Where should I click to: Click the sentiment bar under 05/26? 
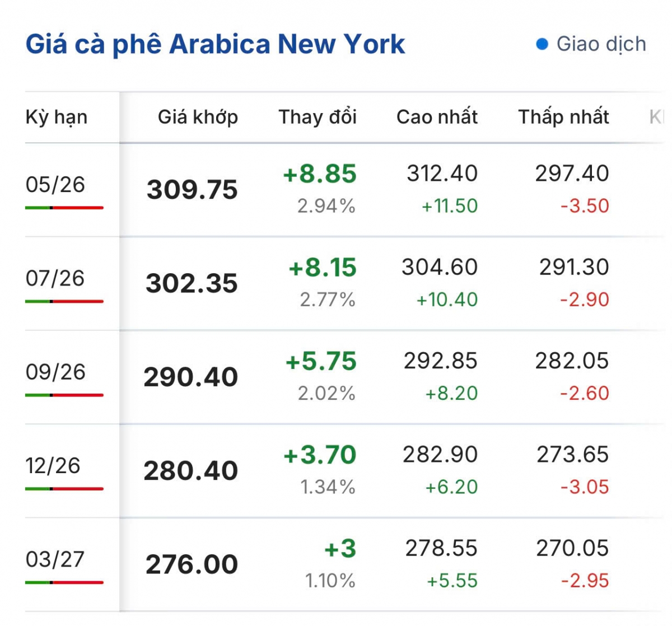click(64, 208)
